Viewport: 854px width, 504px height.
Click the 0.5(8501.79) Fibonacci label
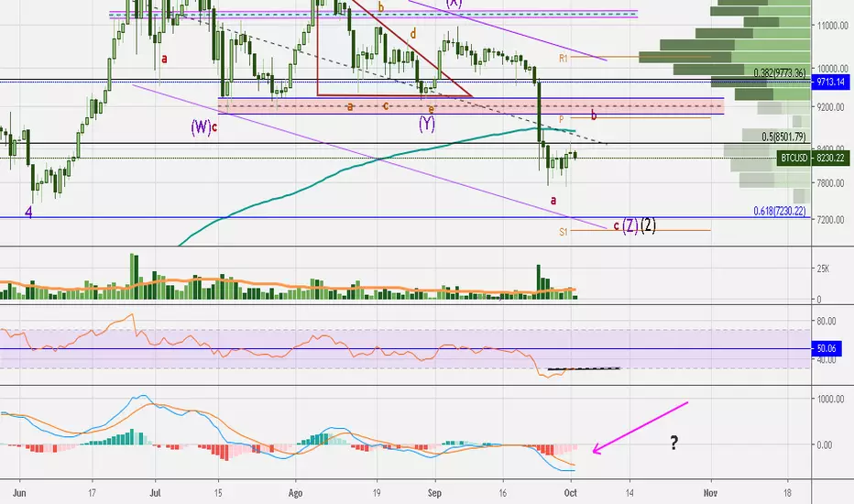[x=783, y=137]
